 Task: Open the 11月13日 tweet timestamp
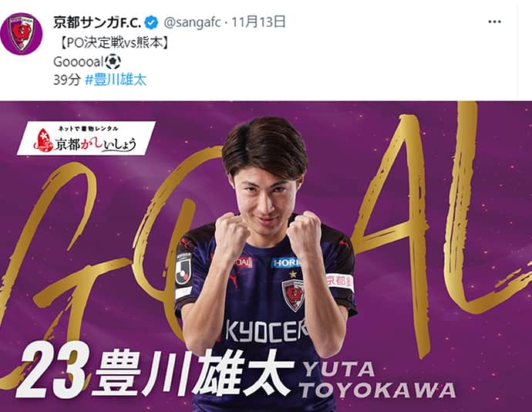258,22
